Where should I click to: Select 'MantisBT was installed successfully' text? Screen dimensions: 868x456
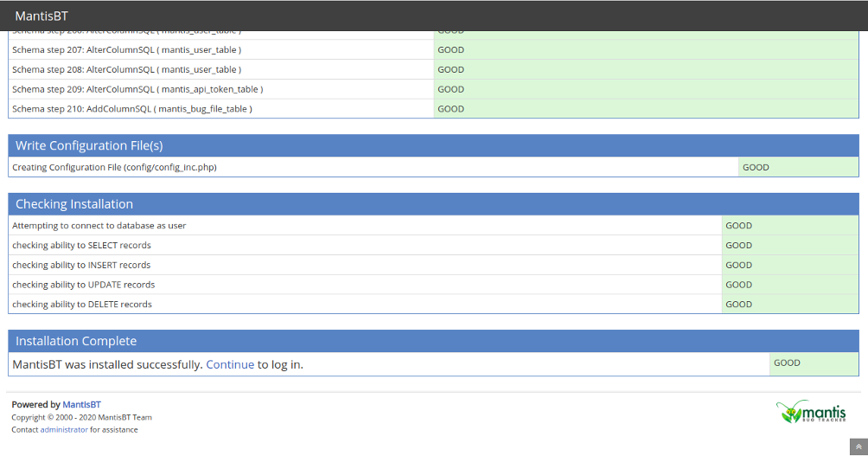coord(107,364)
